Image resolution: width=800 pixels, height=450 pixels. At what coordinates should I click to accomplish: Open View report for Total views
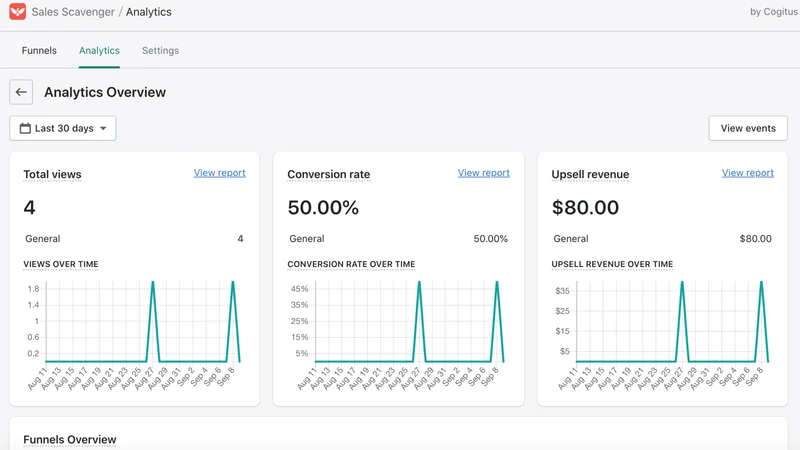(x=219, y=173)
